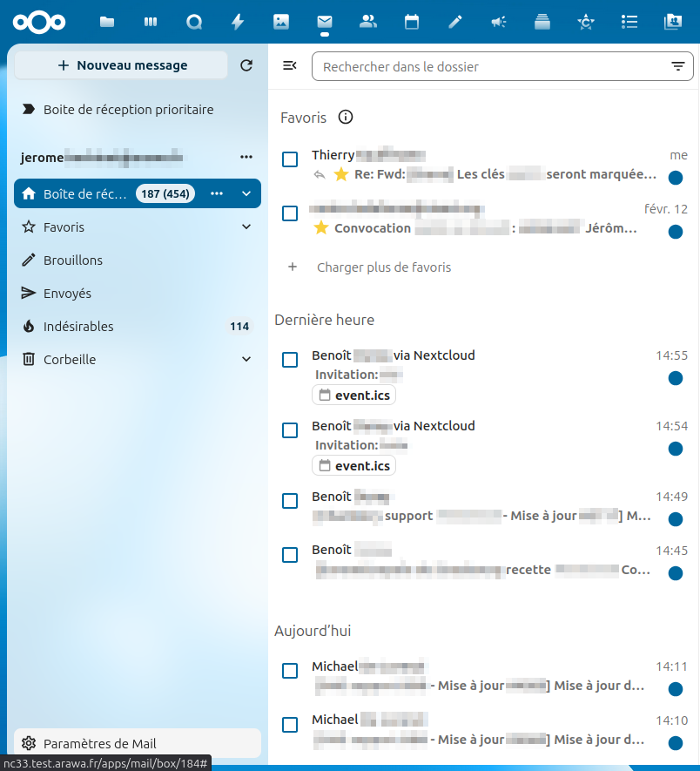Check the Michael email from 14:11
700x771 pixels.
pyautogui.click(x=290, y=670)
